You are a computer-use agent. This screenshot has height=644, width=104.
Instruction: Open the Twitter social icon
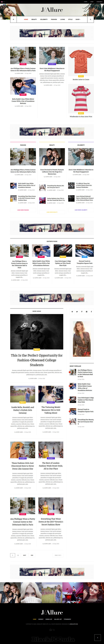tap(77, 312)
